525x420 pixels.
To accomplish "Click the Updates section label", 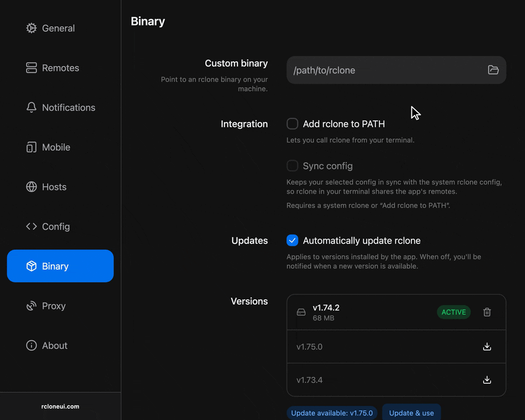I will pyautogui.click(x=249, y=240).
